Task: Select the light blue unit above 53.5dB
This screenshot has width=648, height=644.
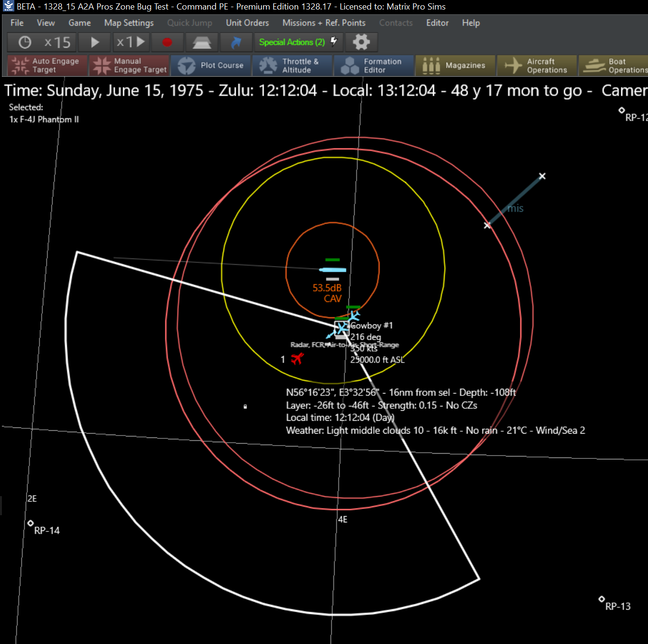Action: pos(333,270)
